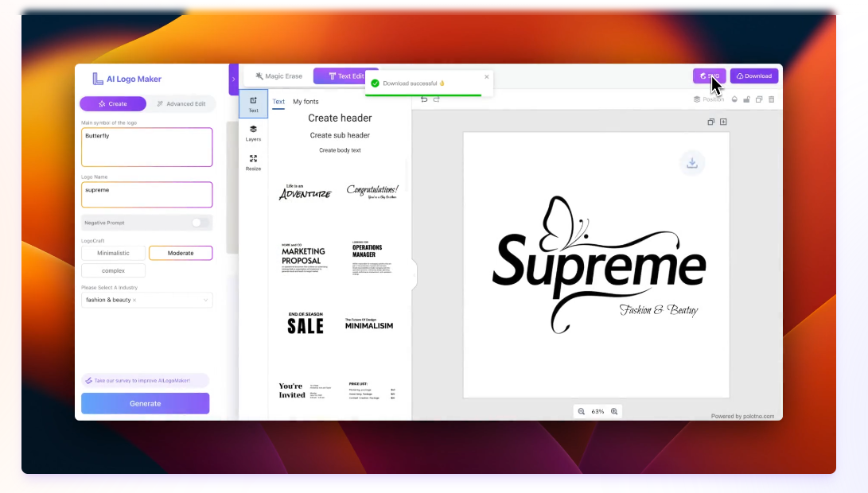Switch to the Advanced Edit tab

[181, 103]
